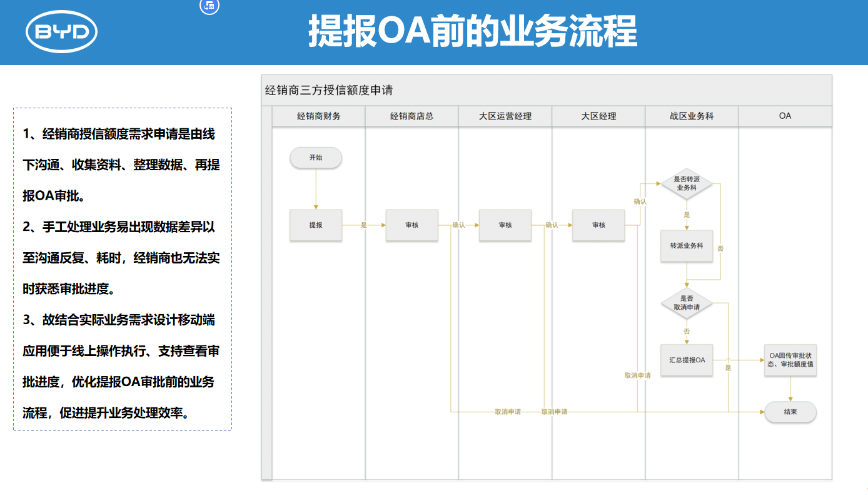This screenshot has width=868, height=495.
Task: Click the 取消申请 label in 大区经理 lane
Action: click(637, 375)
